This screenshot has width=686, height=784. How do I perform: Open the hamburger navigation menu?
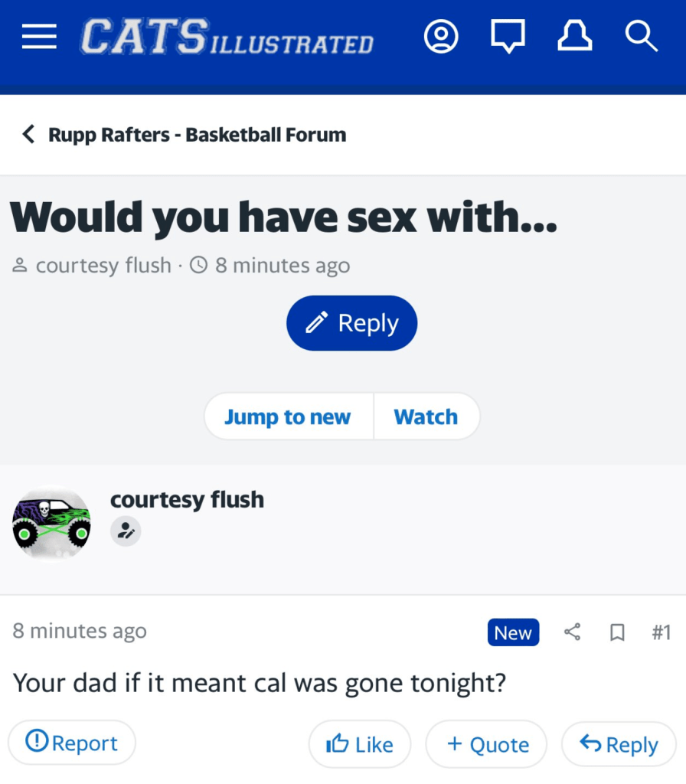point(39,36)
